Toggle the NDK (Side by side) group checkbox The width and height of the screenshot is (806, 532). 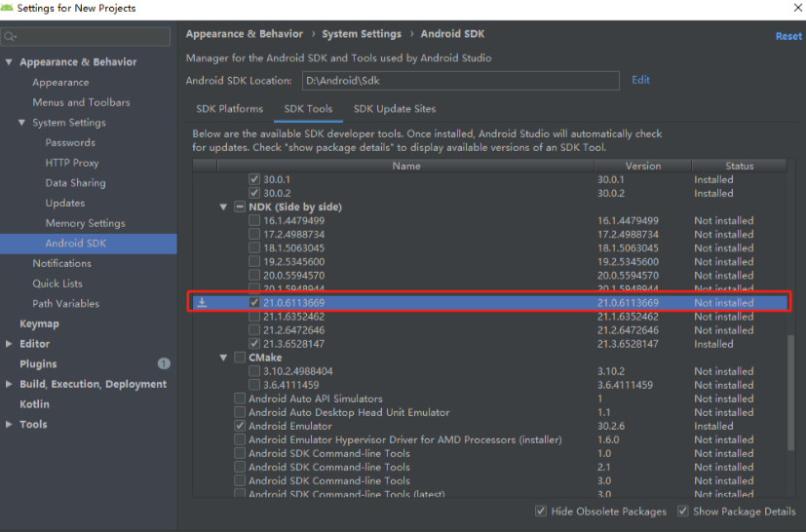tap(240, 207)
